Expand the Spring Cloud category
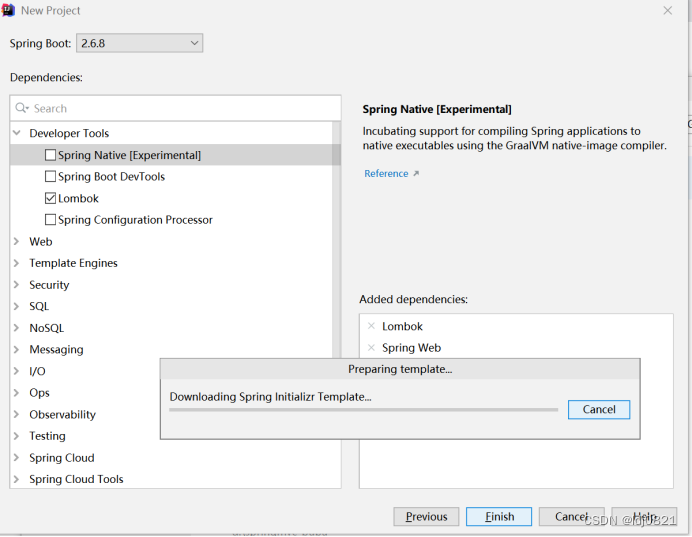This screenshot has width=692, height=537. pos(17,458)
